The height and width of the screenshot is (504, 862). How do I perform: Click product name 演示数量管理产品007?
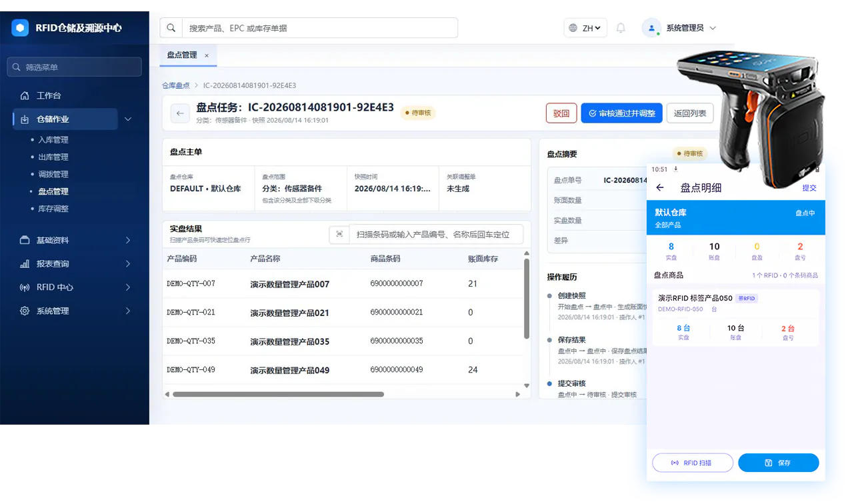click(x=290, y=284)
